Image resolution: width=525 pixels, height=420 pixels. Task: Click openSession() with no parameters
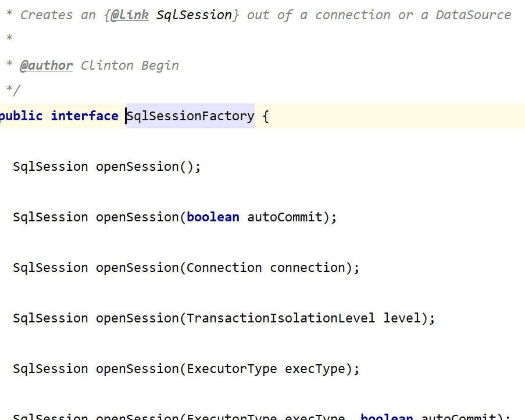(148, 167)
